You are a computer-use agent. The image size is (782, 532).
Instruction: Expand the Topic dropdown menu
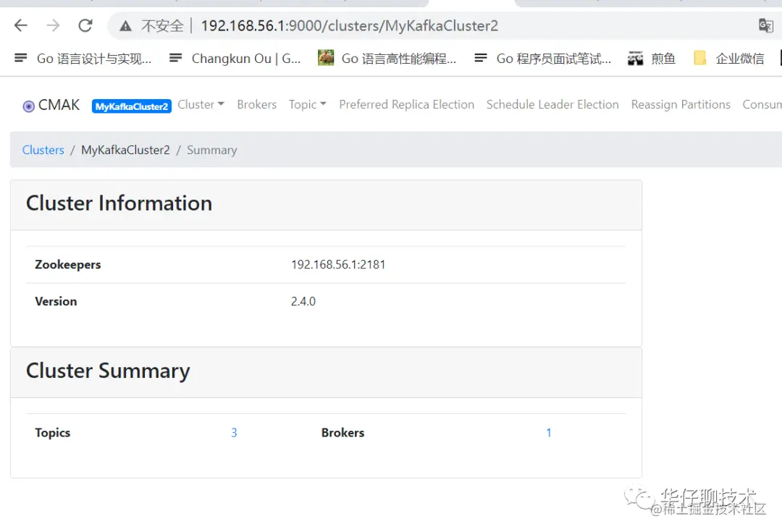(x=307, y=105)
